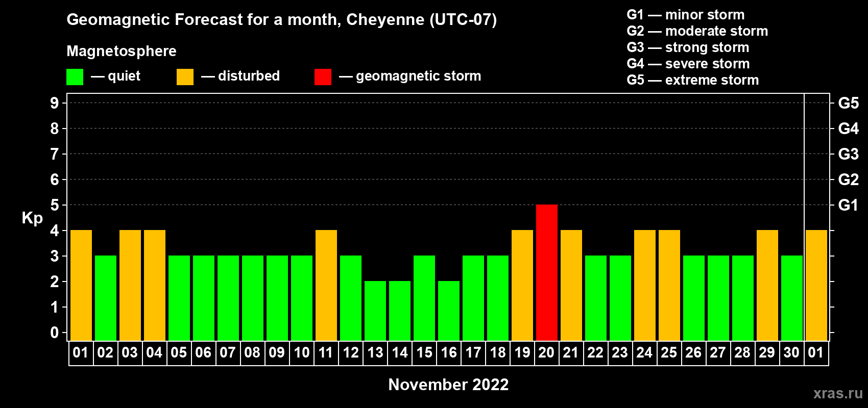Click date label 28 on the axis
Screen dimensions: 868x408
742,352
